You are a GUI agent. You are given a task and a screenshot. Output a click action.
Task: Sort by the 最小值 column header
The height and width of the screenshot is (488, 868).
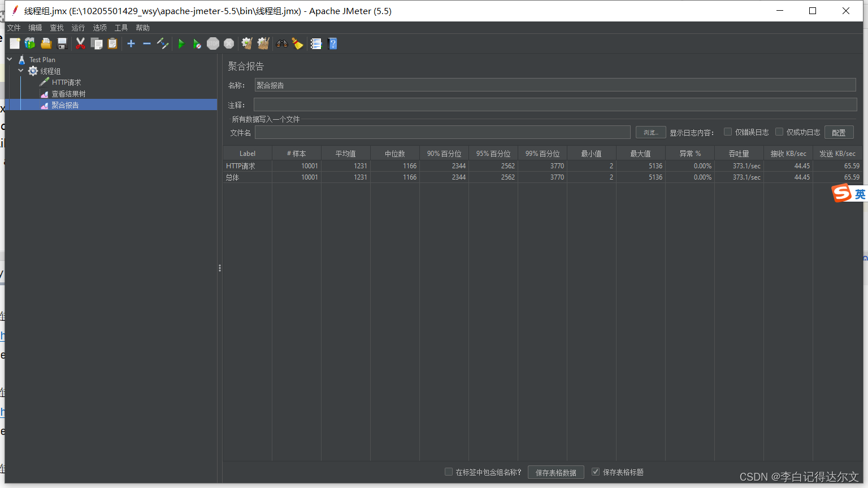click(592, 153)
